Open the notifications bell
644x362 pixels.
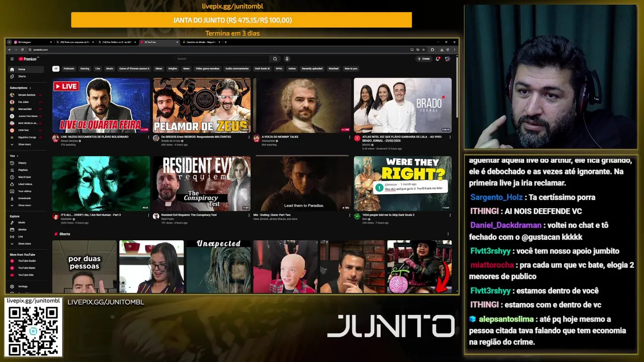(x=437, y=59)
